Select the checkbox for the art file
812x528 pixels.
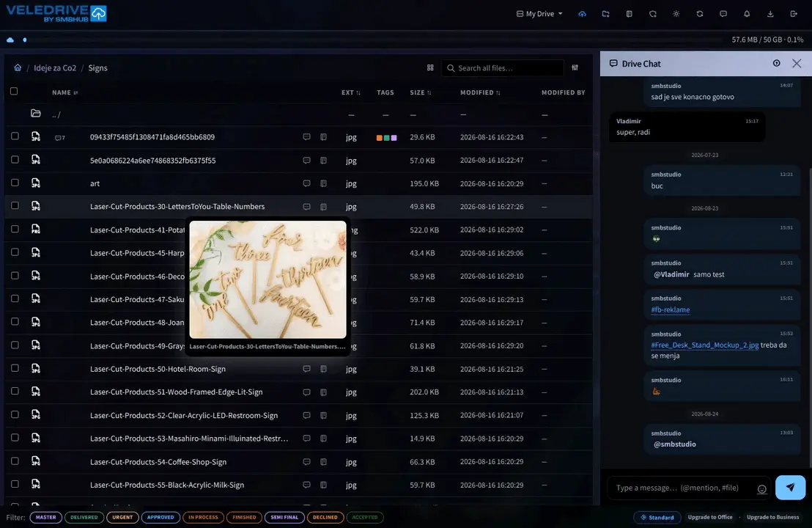(x=15, y=183)
